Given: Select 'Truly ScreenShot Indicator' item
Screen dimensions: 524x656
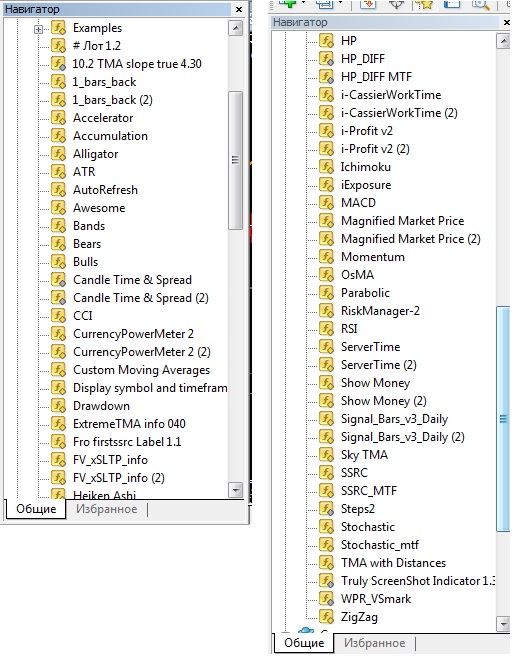Looking at the screenshot, I should 418,580.
